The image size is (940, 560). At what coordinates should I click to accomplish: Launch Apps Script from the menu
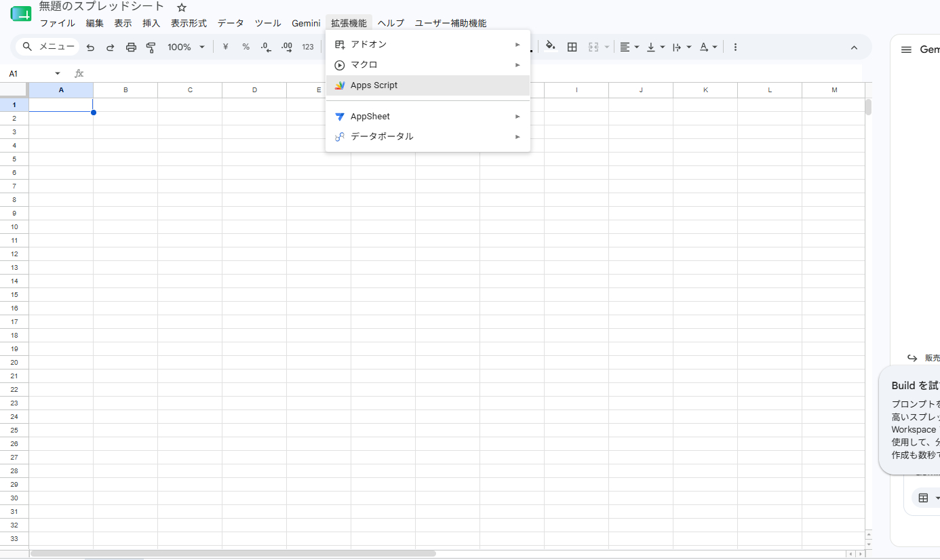click(x=428, y=85)
